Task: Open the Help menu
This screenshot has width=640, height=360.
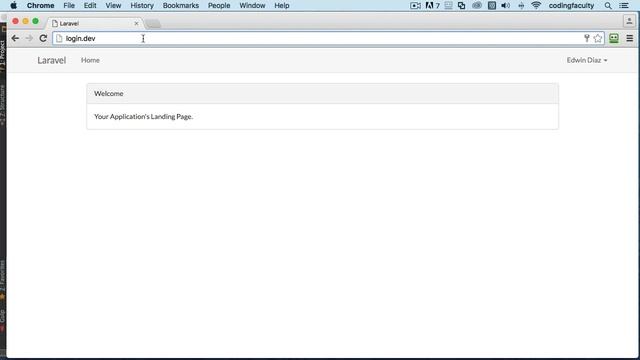Action: (x=282, y=6)
